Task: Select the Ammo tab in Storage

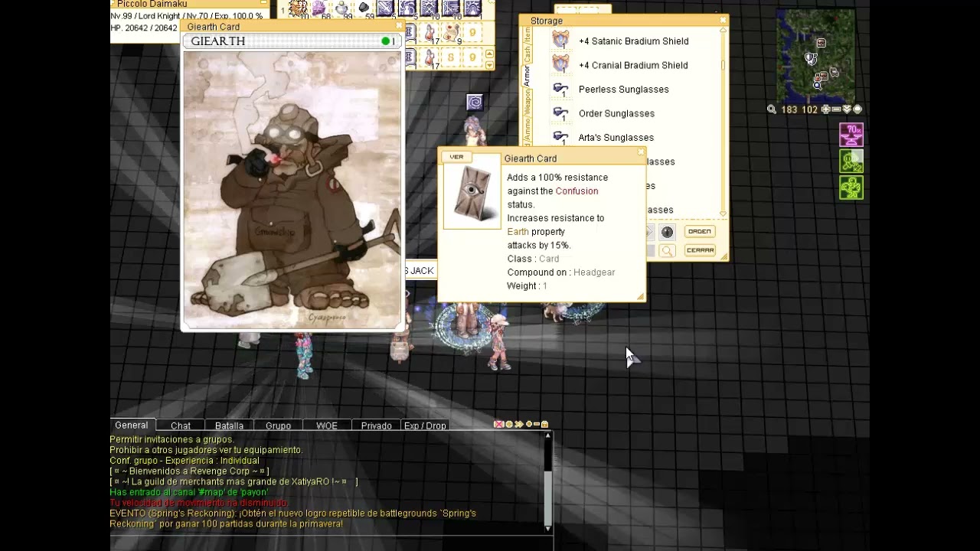Action: click(x=527, y=130)
